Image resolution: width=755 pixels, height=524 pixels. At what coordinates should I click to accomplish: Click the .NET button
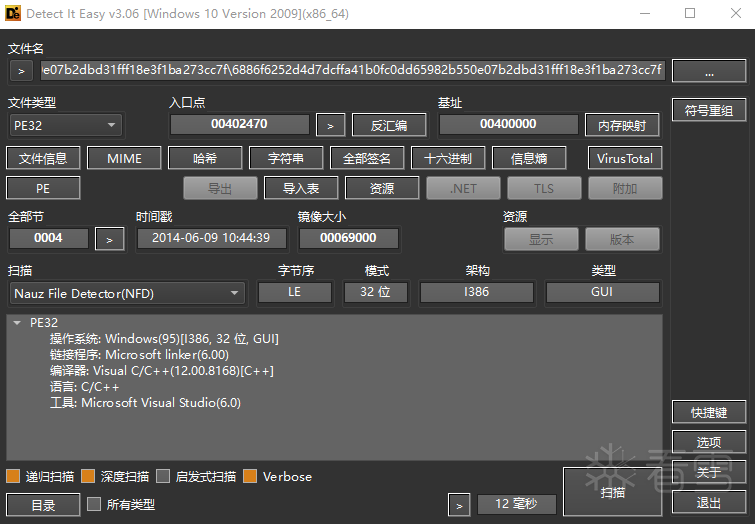[463, 188]
